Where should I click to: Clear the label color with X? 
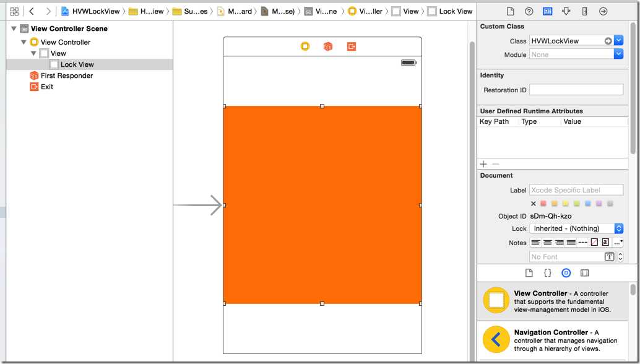click(x=533, y=204)
